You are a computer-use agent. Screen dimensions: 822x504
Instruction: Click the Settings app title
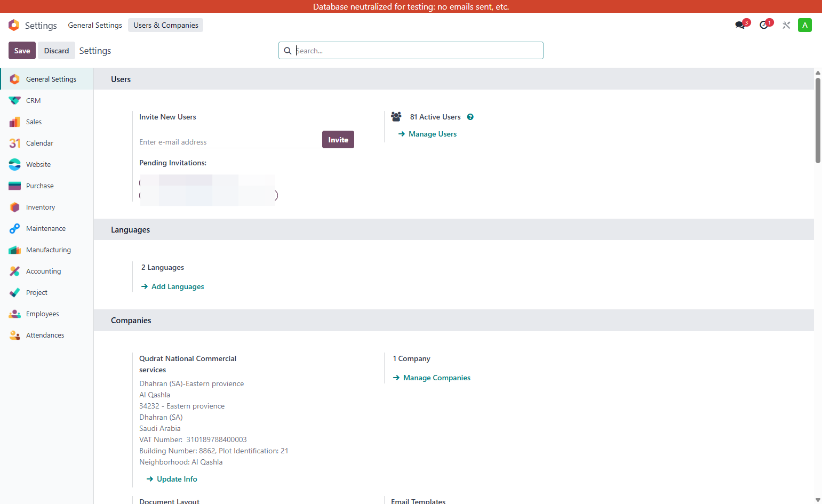pyautogui.click(x=41, y=26)
